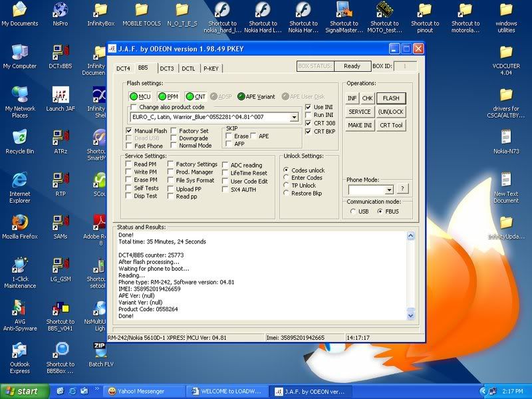Open the InfinityBox folder on the desktop
Screen dimensions: 532x399
tap(101, 14)
